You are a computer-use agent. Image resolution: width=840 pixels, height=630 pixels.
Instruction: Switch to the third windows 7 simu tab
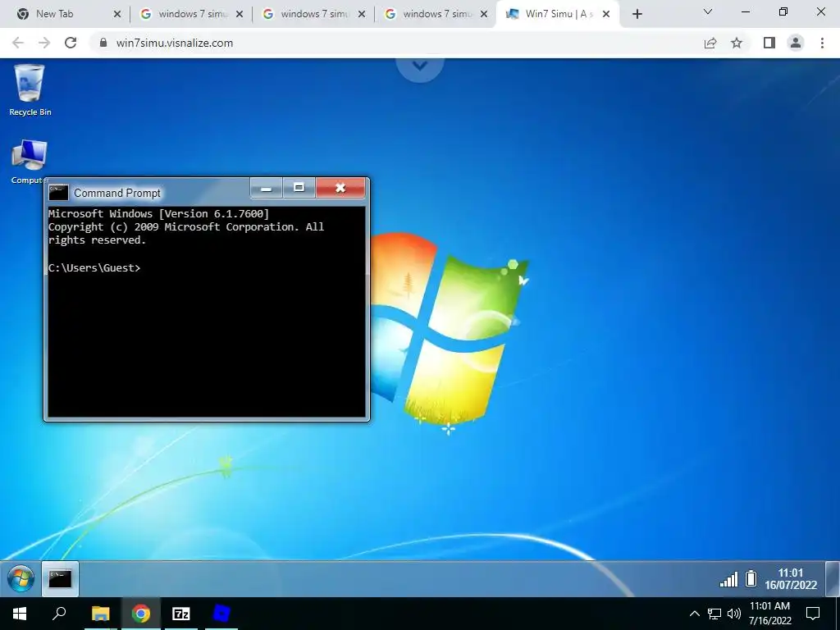[x=435, y=14]
